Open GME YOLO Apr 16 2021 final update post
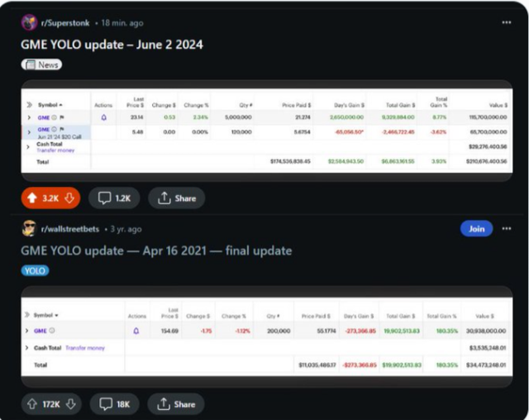The height and width of the screenshot is (420, 529). coord(156,251)
